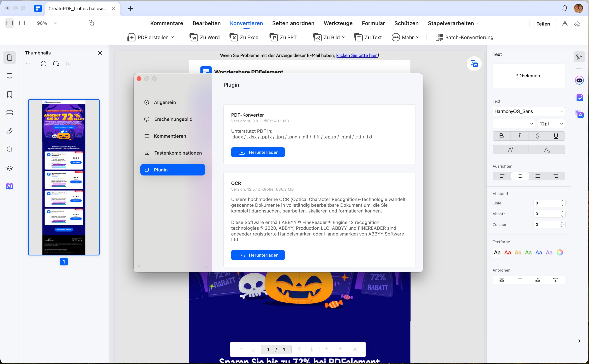Open the comments panel in left sidebar

tap(10, 76)
